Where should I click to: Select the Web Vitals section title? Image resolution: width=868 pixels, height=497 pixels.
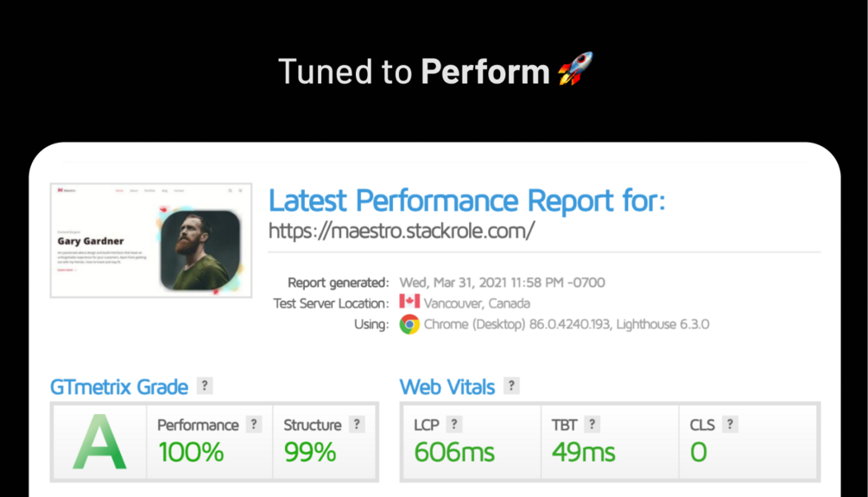pyautogui.click(x=447, y=386)
